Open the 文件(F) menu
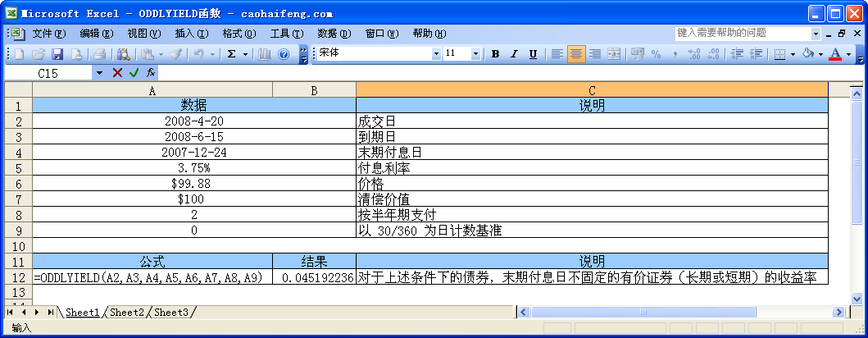The image size is (868, 338). (x=48, y=34)
